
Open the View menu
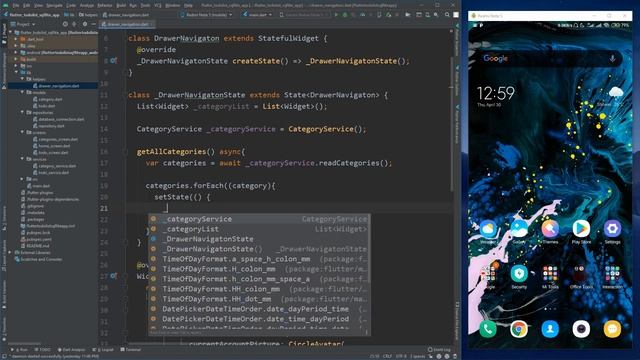coord(38,5)
